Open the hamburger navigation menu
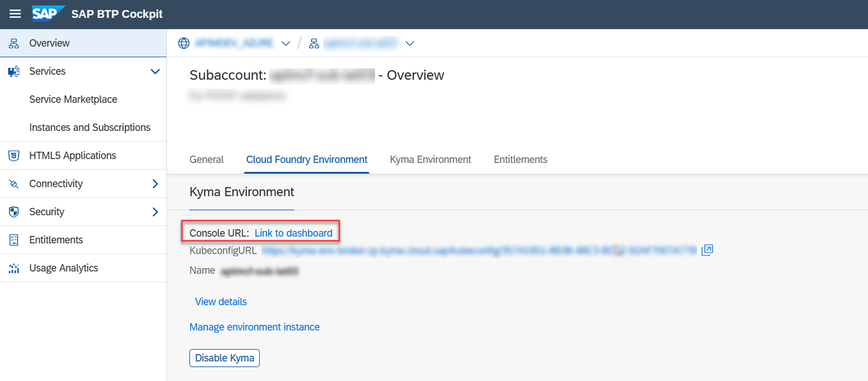This screenshot has height=381, width=868. coord(15,14)
